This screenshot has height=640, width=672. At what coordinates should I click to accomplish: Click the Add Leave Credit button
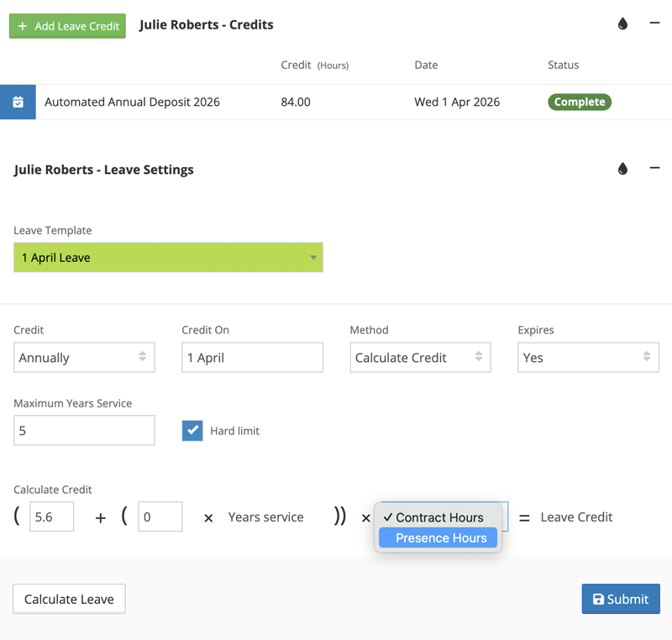click(67, 26)
